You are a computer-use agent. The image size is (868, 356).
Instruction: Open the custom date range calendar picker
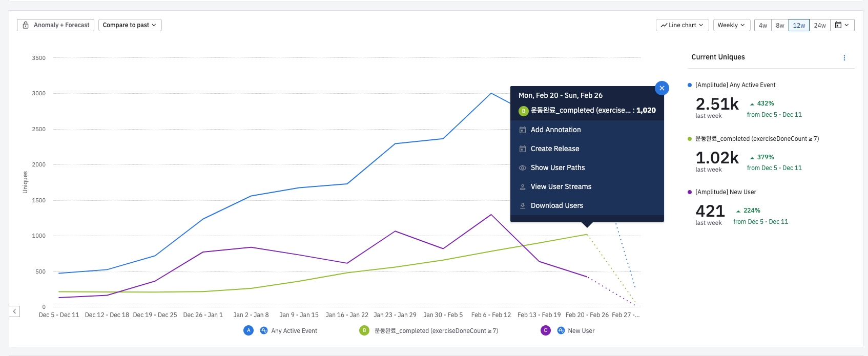point(842,25)
